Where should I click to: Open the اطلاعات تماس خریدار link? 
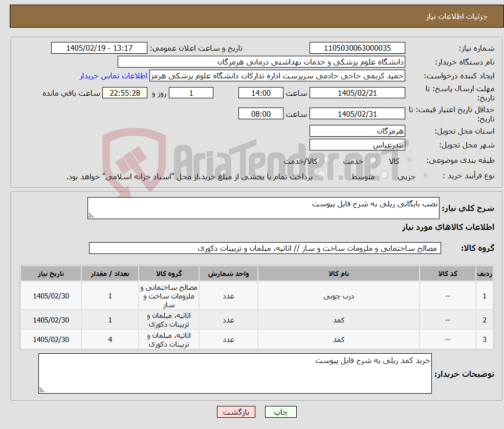(114, 76)
